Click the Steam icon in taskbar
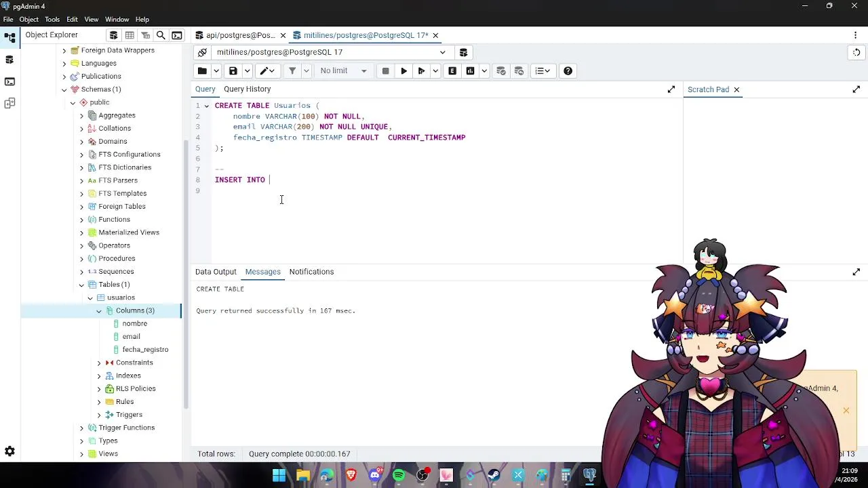The width and height of the screenshot is (868, 488). click(494, 475)
